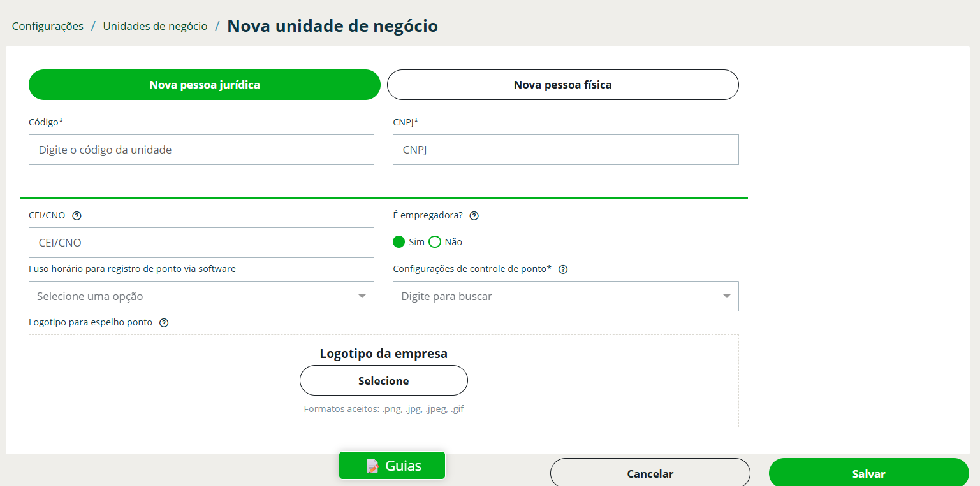This screenshot has height=486, width=980.
Task: Click the Selecione uma opção combo box
Action: point(191,296)
